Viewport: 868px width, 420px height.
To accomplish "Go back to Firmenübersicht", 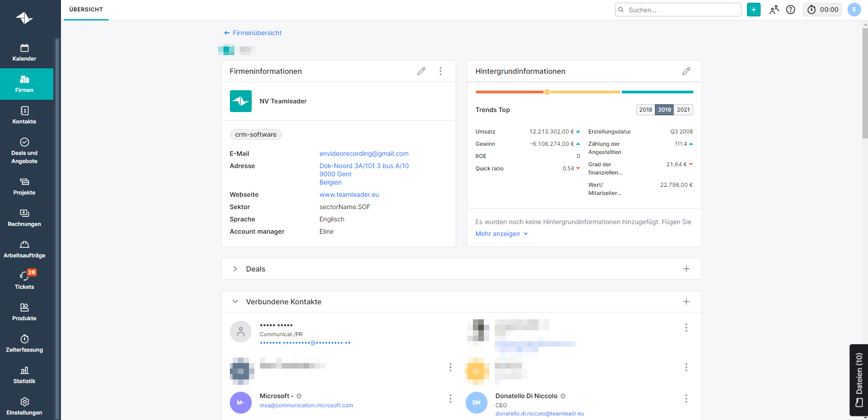I will (x=253, y=33).
